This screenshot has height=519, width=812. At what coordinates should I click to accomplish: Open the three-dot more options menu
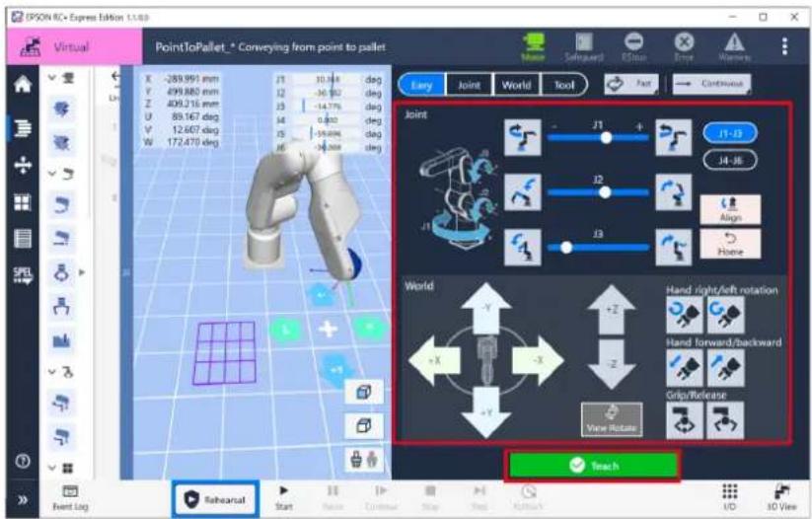(x=784, y=46)
